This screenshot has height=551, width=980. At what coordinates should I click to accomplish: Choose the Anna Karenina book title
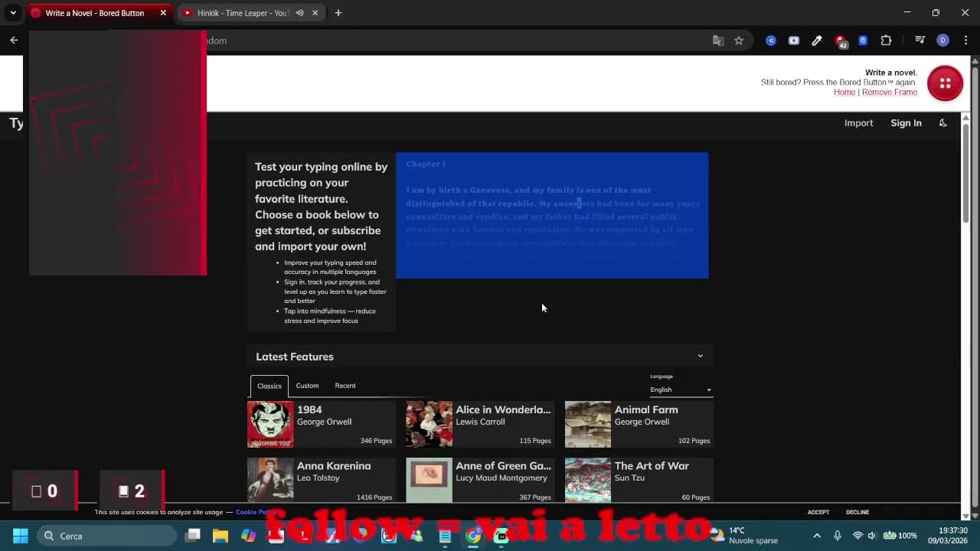(x=334, y=466)
